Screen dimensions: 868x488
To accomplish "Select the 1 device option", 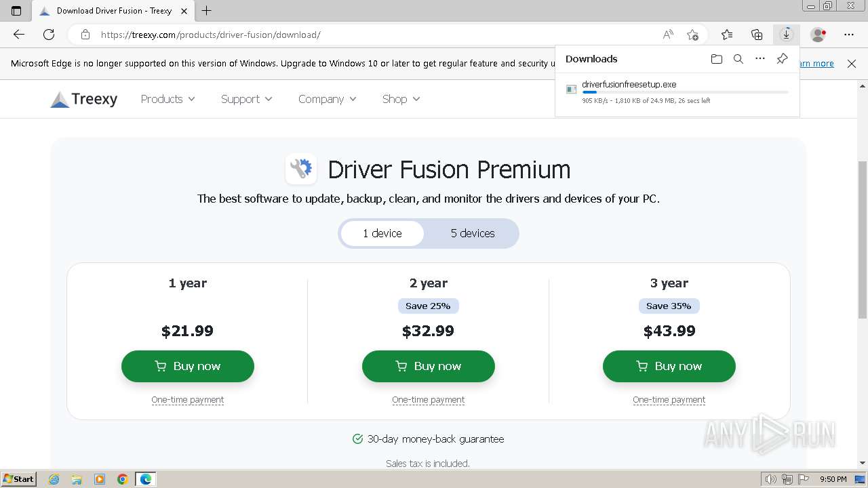I will coord(382,233).
